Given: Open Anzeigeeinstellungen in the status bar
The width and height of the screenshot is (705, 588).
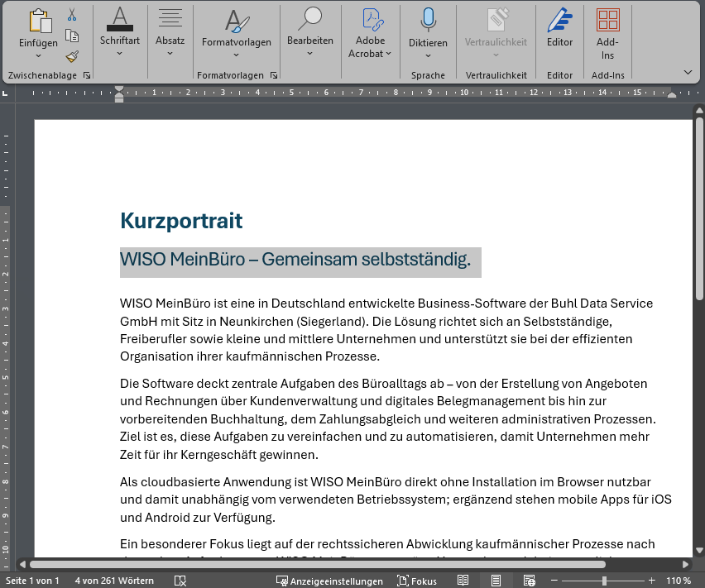Looking at the screenshot, I should point(329,581).
